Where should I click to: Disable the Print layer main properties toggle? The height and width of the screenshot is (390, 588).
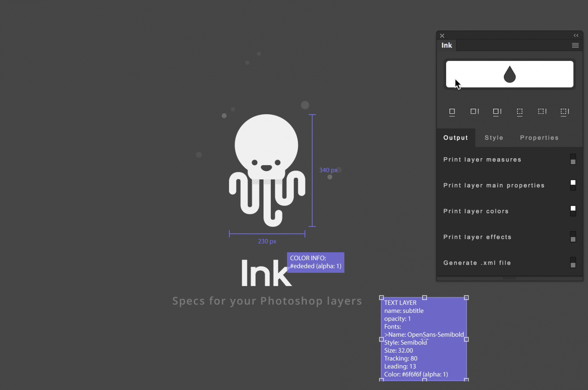(573, 185)
